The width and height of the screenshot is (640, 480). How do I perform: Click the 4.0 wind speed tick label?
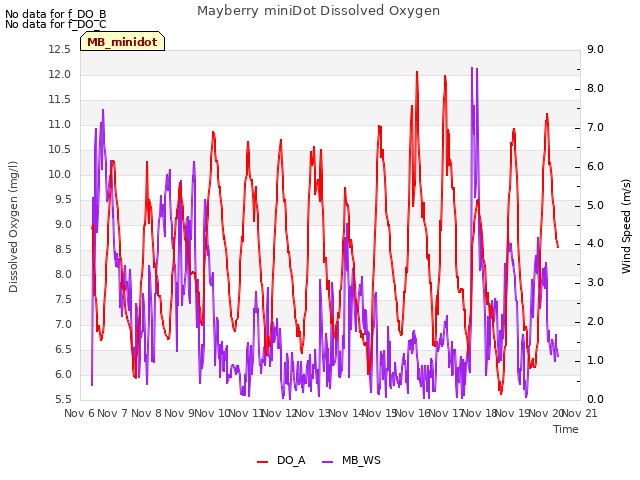pyautogui.click(x=595, y=244)
